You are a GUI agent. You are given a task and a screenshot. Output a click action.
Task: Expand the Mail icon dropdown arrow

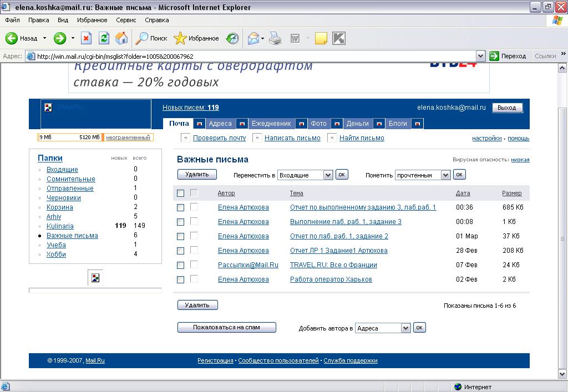(x=262, y=38)
